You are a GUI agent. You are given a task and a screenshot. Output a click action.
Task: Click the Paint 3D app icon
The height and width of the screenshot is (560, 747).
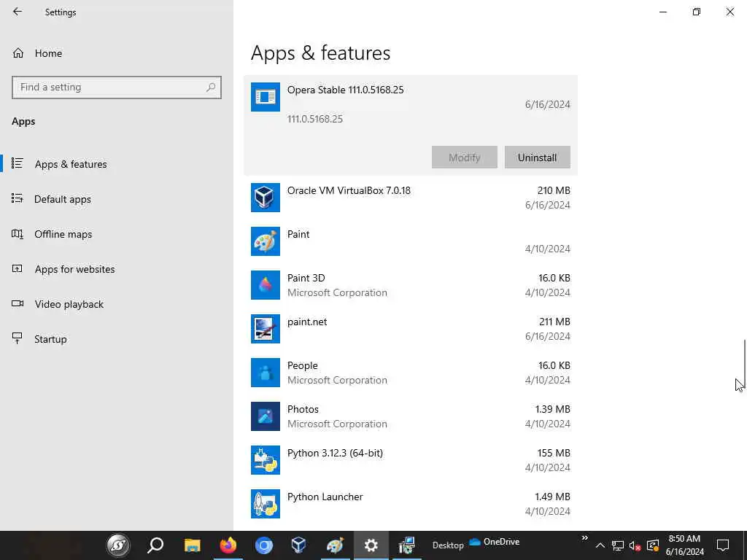266,285
